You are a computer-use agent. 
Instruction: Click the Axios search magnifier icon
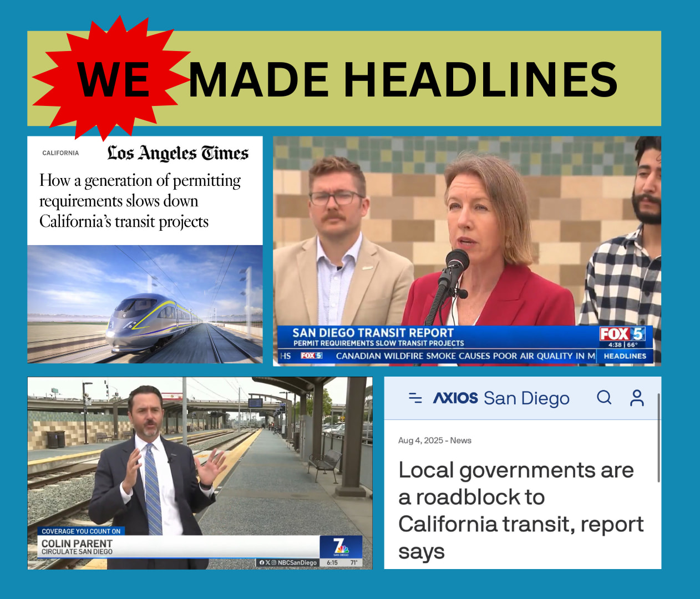pyautogui.click(x=604, y=397)
